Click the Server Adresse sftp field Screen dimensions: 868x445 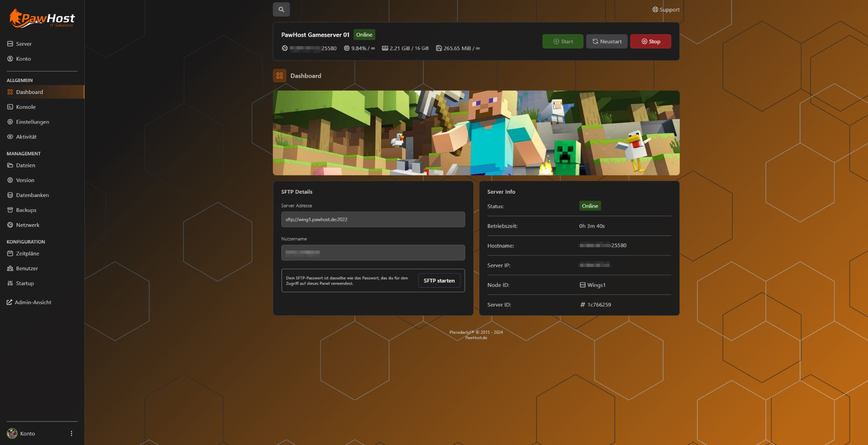click(x=373, y=220)
